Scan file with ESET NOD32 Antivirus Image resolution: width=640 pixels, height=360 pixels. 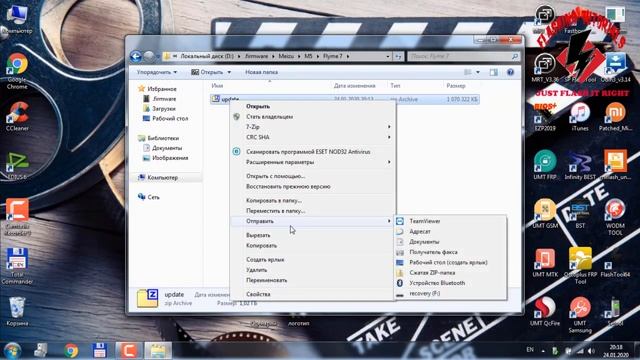pos(312,151)
